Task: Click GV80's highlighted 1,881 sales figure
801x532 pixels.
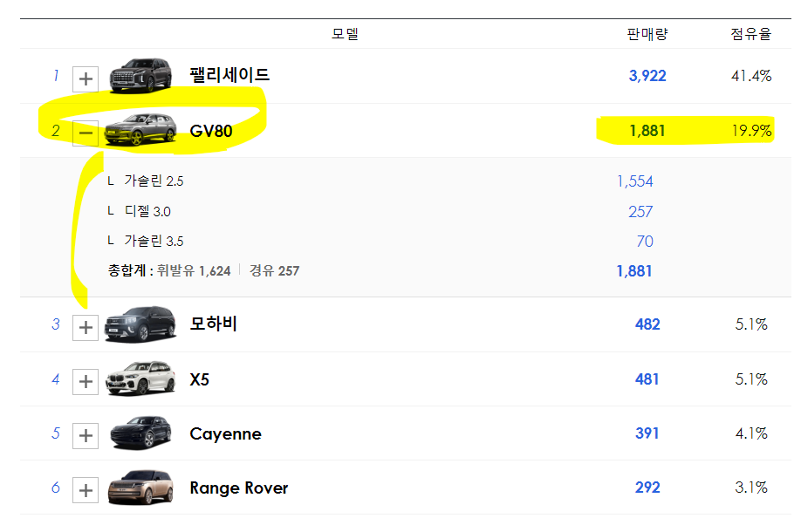Action: 647,131
